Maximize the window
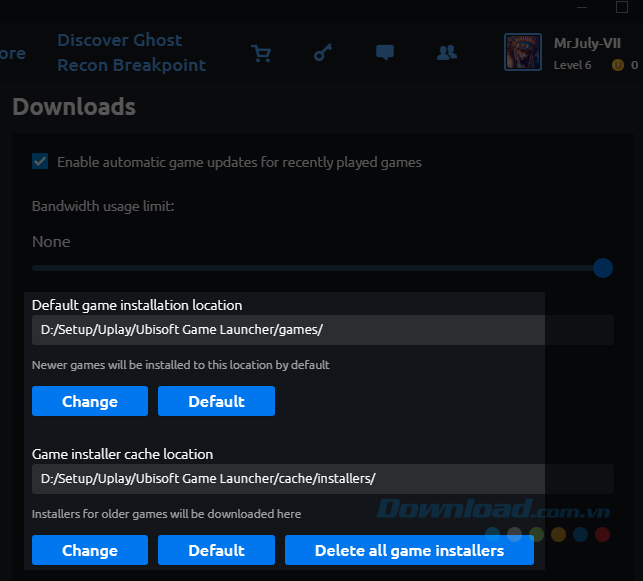The image size is (643, 581). [x=622, y=7]
